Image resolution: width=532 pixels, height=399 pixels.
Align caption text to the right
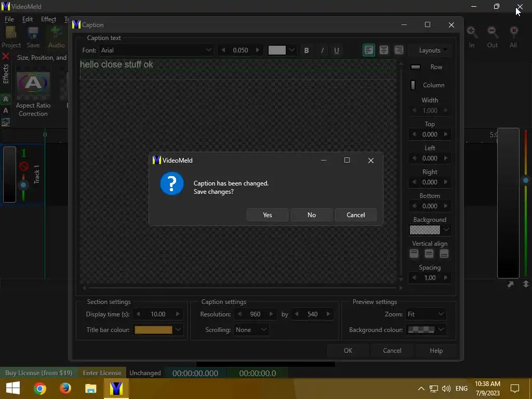(x=399, y=50)
